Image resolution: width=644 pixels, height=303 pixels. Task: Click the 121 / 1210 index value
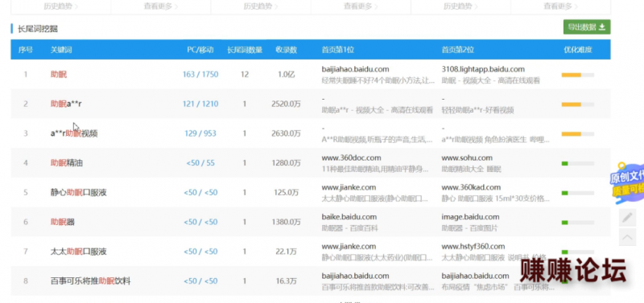point(200,104)
